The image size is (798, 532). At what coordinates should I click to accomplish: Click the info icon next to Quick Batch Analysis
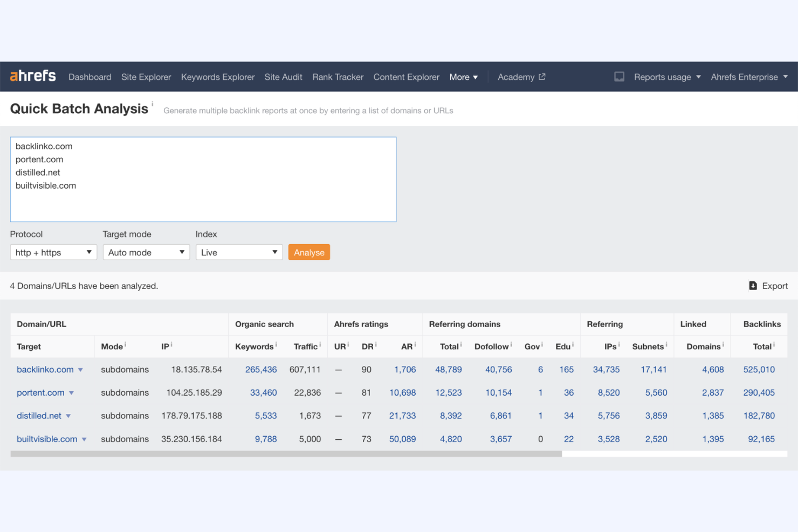point(153,105)
